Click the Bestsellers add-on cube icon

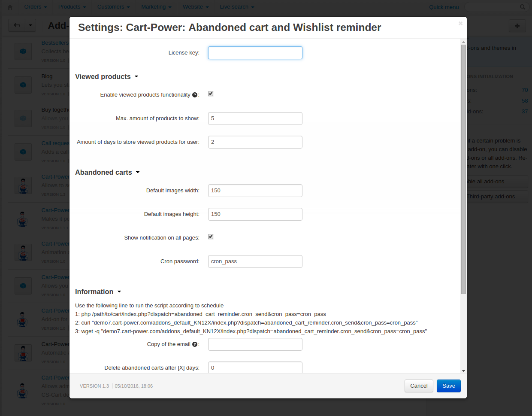pyautogui.click(x=23, y=52)
